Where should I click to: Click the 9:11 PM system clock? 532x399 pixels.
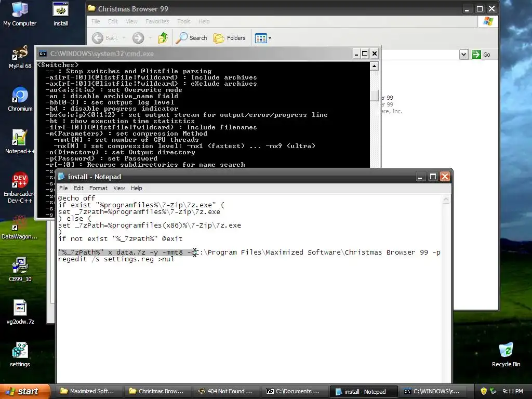[513, 391]
